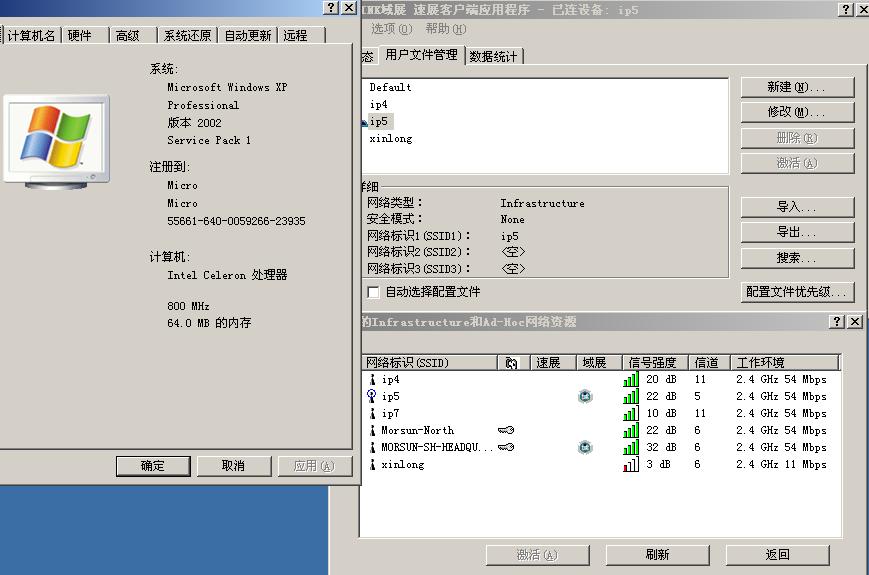Click the ip7 network antenna icon
Screen dimensions: 869x575
coord(372,413)
